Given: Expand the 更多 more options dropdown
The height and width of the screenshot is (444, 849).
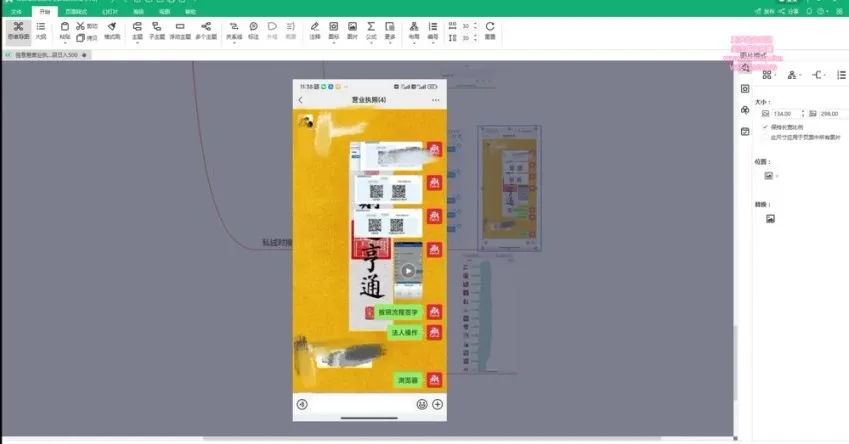Looking at the screenshot, I should coord(389,30).
